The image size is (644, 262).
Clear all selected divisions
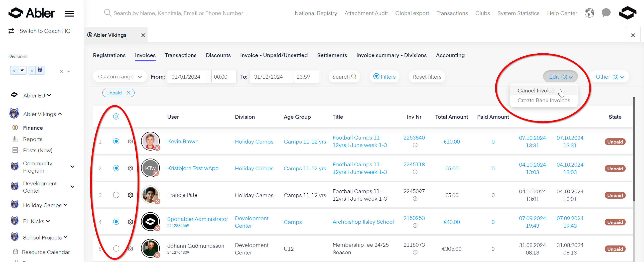(x=62, y=72)
